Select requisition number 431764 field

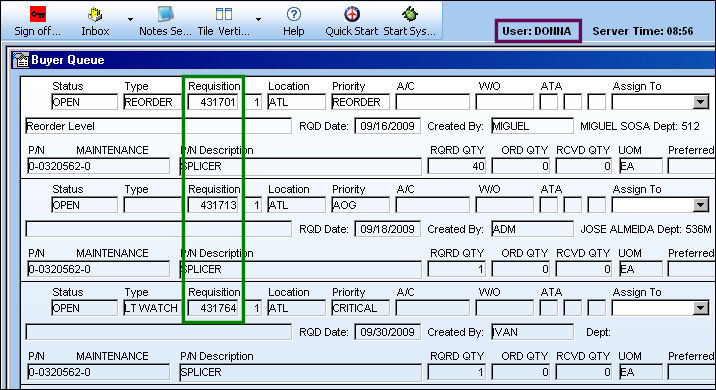click(213, 308)
